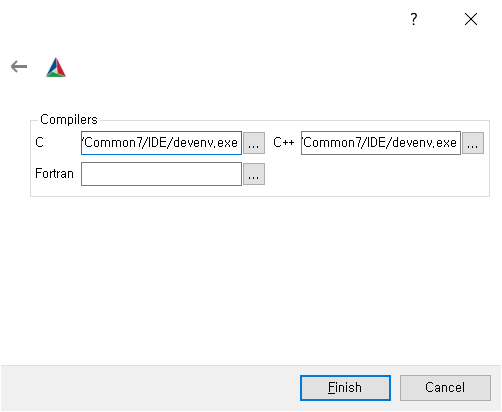Open the question mark help button

[414, 19]
